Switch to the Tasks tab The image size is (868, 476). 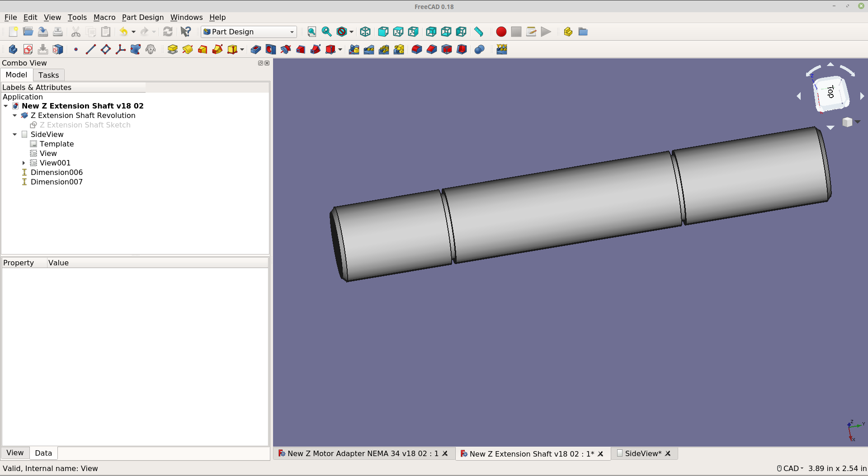pyautogui.click(x=49, y=75)
